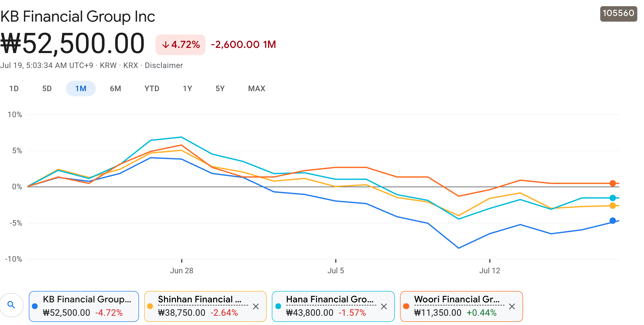This screenshot has height=325, width=644.
Task: Click the orange Woori endpoint chart marker
Action: (x=613, y=183)
